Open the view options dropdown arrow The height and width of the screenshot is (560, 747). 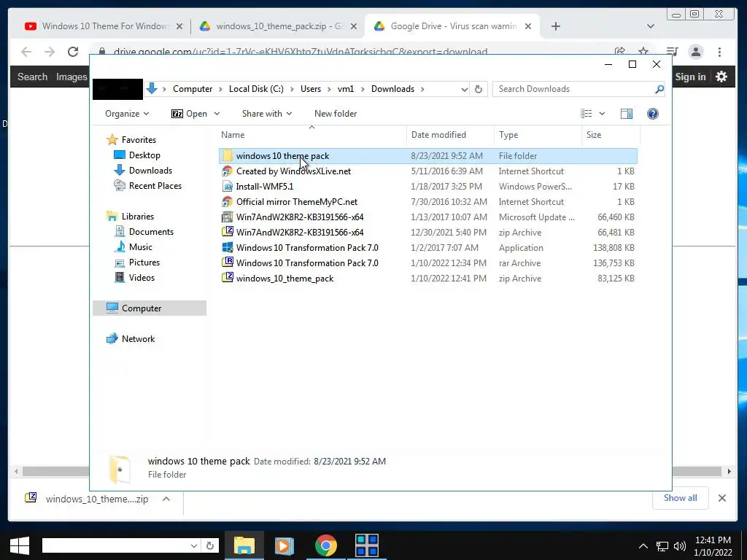[602, 114]
